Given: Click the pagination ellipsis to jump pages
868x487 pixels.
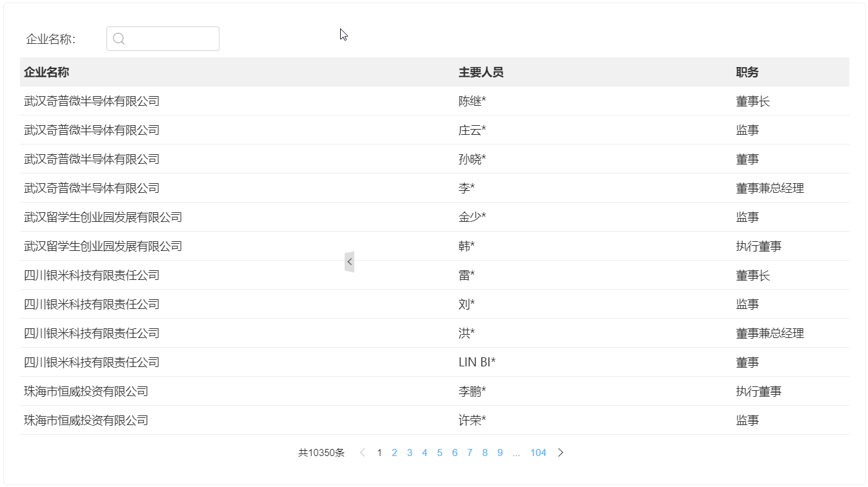Looking at the screenshot, I should click(516, 452).
